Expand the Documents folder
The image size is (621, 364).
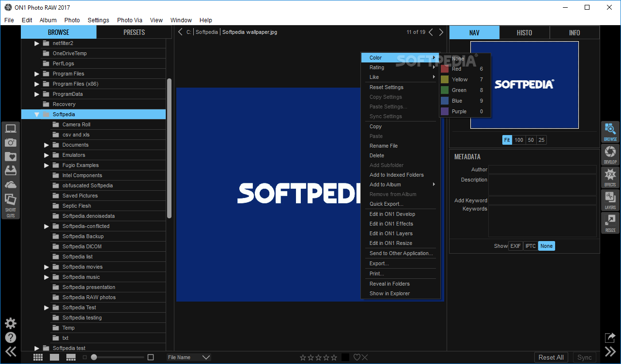pyautogui.click(x=47, y=145)
